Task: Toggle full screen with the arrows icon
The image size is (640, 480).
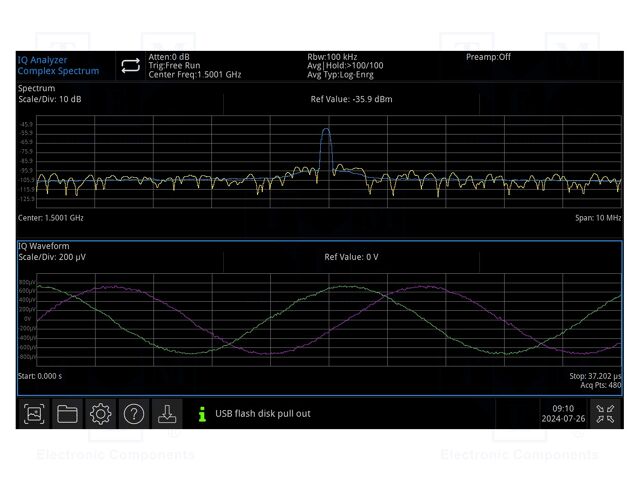Action: click(x=605, y=413)
